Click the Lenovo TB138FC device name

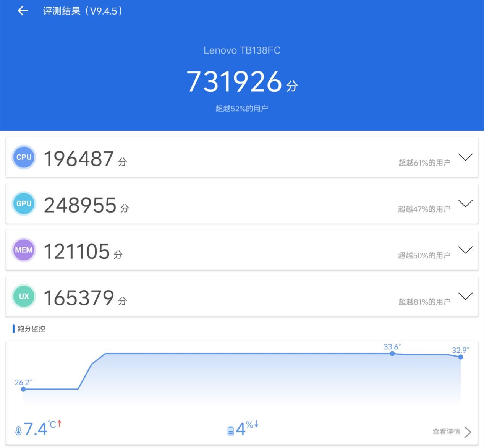point(242,50)
